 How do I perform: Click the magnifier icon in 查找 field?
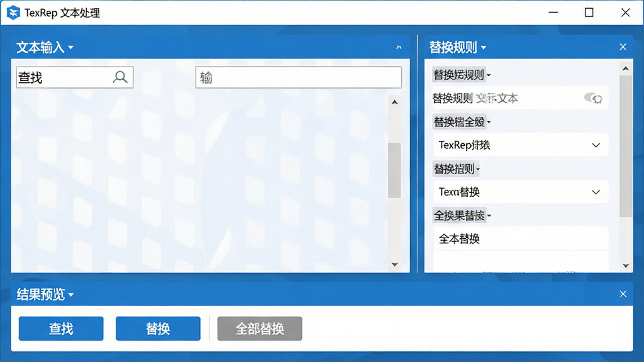(x=120, y=77)
